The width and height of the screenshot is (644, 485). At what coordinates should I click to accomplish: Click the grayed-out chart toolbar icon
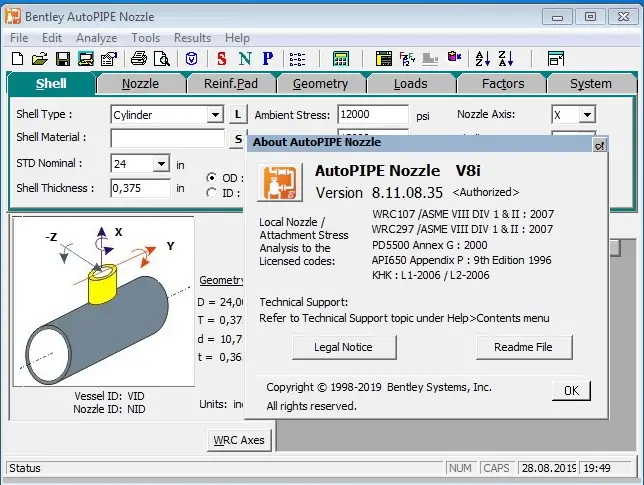pyautogui.click(x=430, y=59)
